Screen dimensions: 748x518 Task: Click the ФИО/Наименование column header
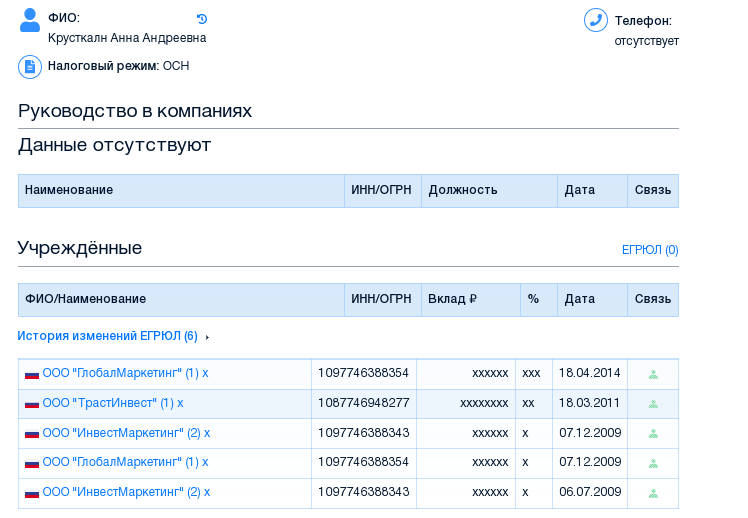coord(86,299)
